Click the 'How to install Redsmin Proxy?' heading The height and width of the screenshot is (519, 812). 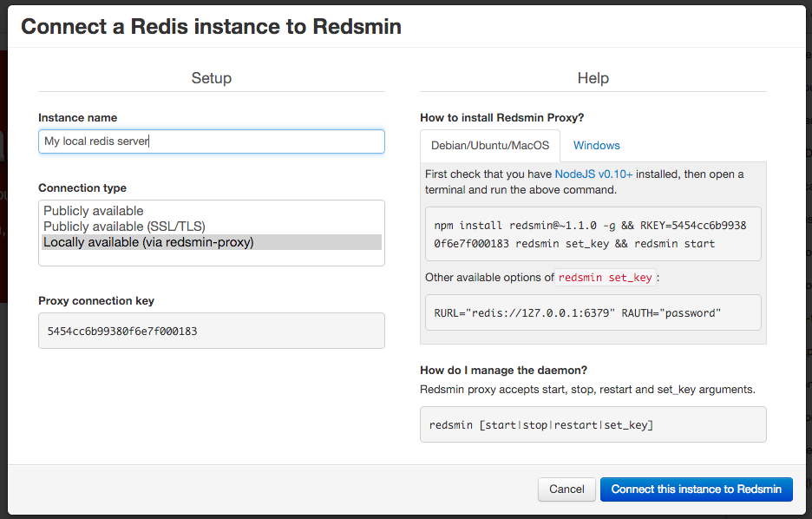[x=501, y=117]
